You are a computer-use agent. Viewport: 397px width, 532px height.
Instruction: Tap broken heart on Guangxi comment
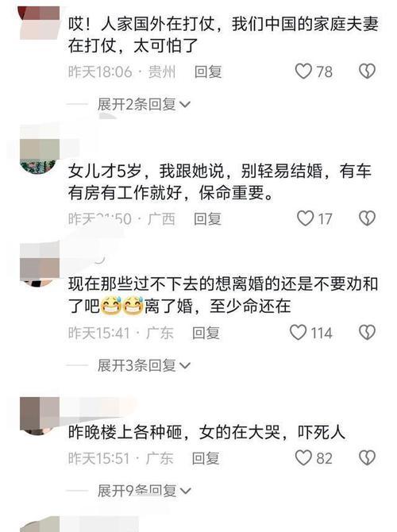pos(367,218)
